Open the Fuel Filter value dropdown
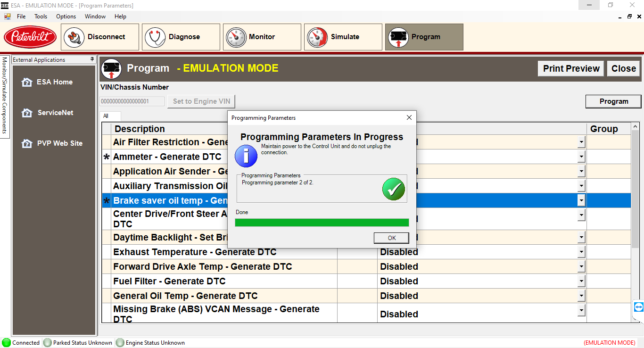Viewport: 644px width, 348px height. coord(581,282)
